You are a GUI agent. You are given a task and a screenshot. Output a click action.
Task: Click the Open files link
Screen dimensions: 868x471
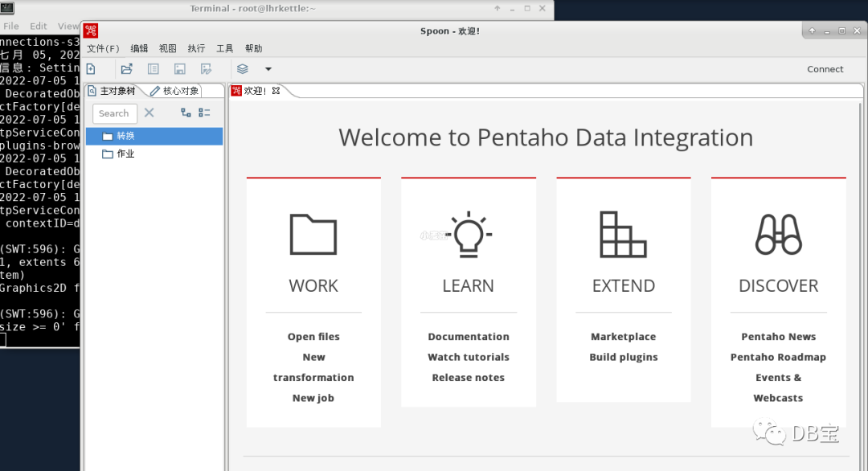tap(313, 337)
